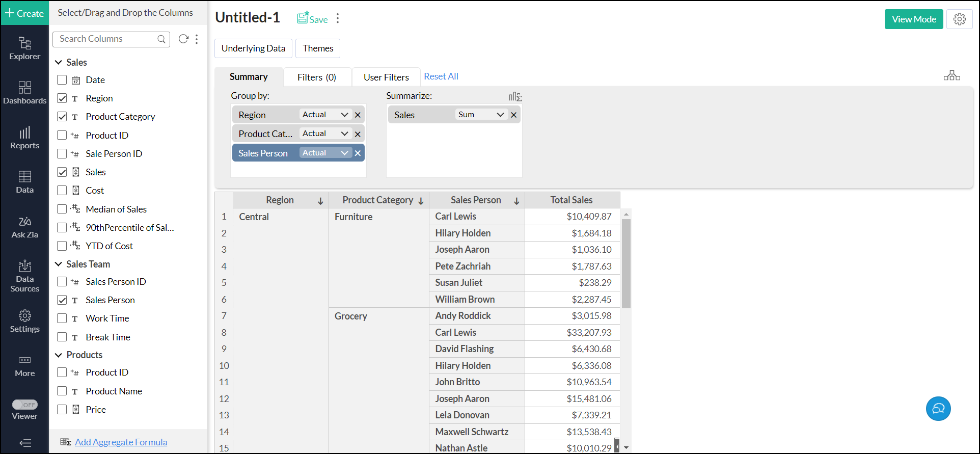The image size is (980, 454).
Task: Click the View Mode button
Action: pyautogui.click(x=913, y=19)
